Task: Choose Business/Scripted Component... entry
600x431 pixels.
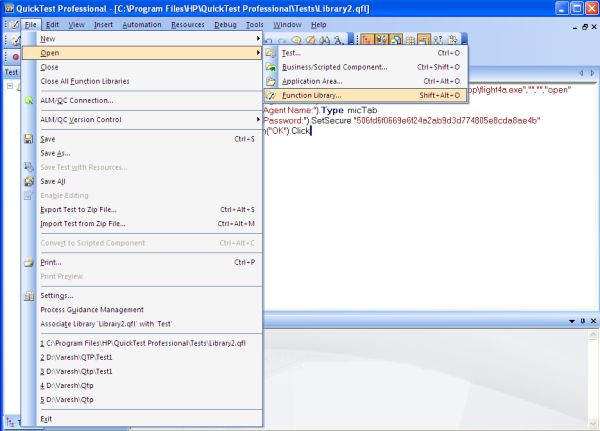Action: tap(365, 67)
